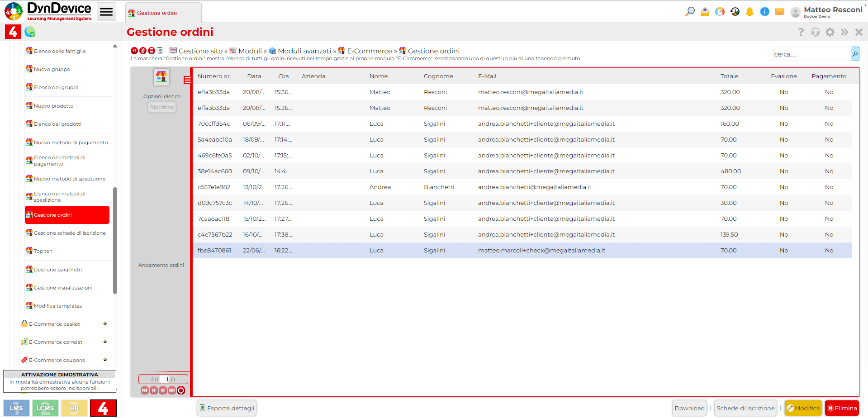Open the info icon in the top bar

click(764, 11)
